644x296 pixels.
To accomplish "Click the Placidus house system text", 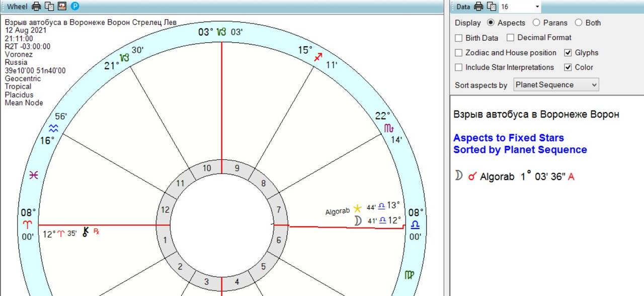I will click(x=19, y=95).
